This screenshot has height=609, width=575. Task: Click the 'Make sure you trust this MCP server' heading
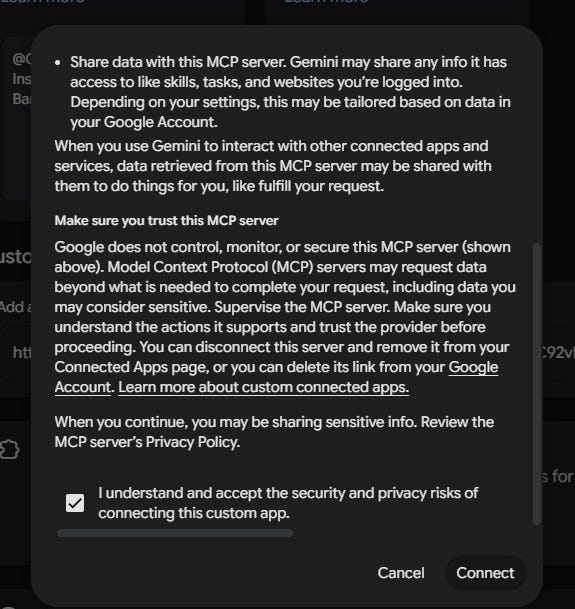[166, 221]
